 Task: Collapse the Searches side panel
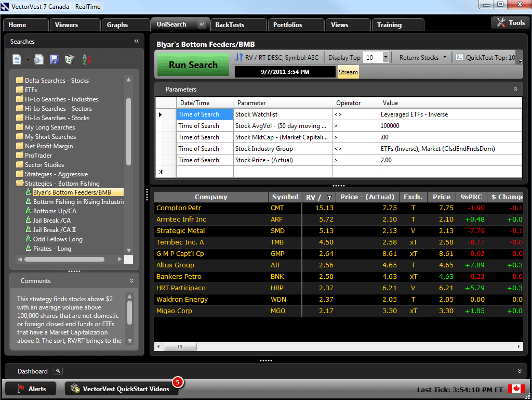pos(136,41)
